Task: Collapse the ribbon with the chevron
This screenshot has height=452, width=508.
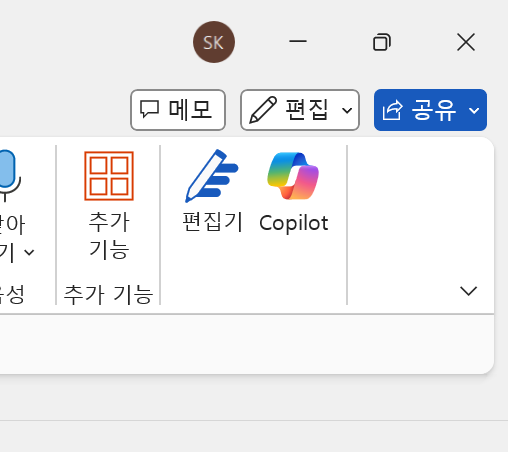Action: click(468, 291)
